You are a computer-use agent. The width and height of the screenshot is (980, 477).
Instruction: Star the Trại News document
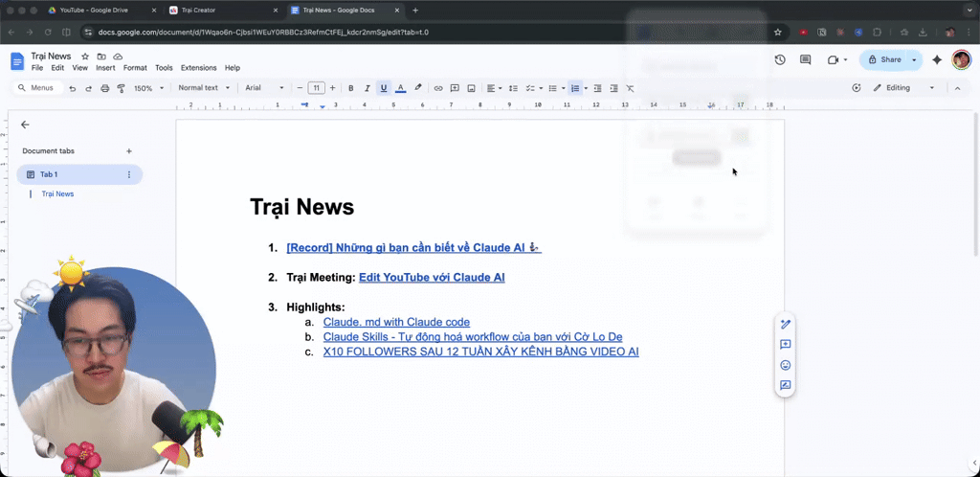click(85, 57)
